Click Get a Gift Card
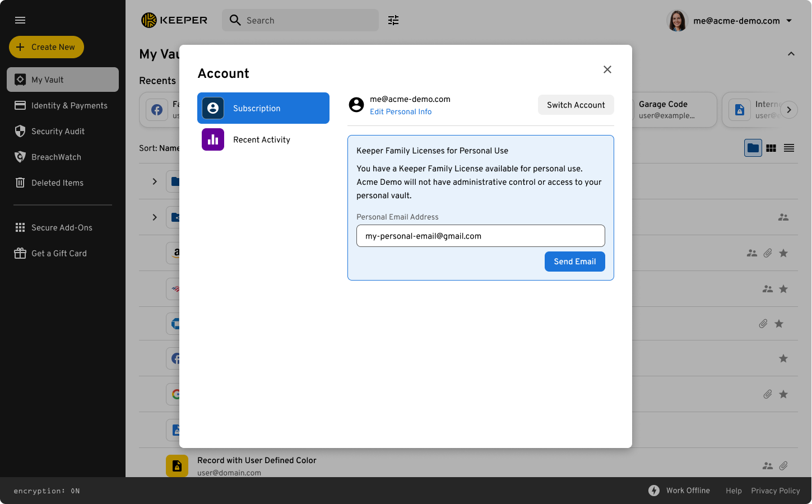 pos(59,253)
